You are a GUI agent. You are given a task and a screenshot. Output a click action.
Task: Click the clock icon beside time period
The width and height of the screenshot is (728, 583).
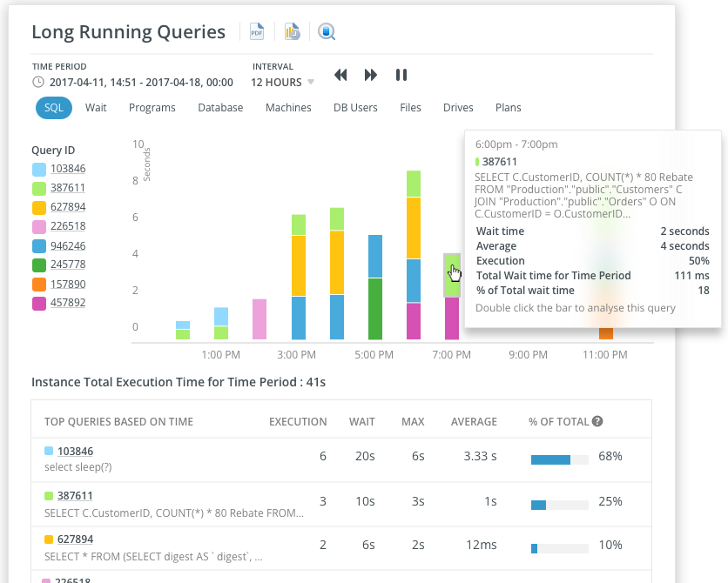(38, 82)
